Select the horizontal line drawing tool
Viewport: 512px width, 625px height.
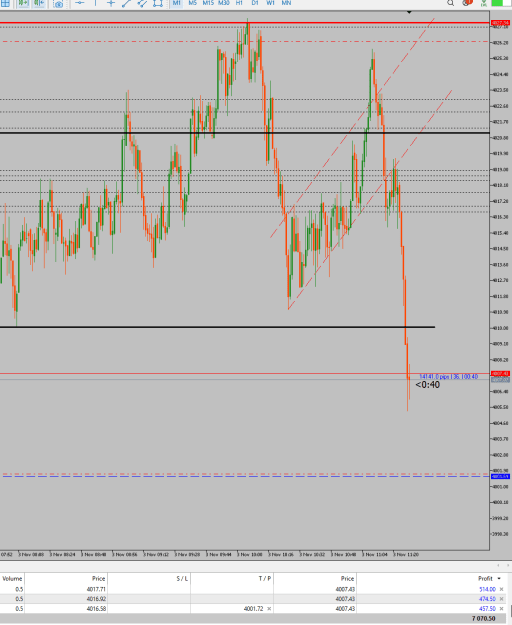tap(79, 3)
